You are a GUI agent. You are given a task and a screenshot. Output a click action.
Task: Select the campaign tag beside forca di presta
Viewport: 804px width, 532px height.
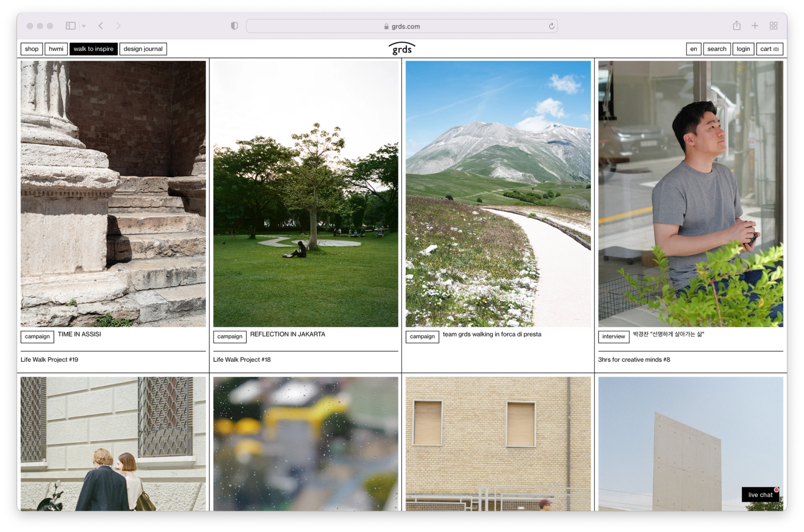click(422, 337)
